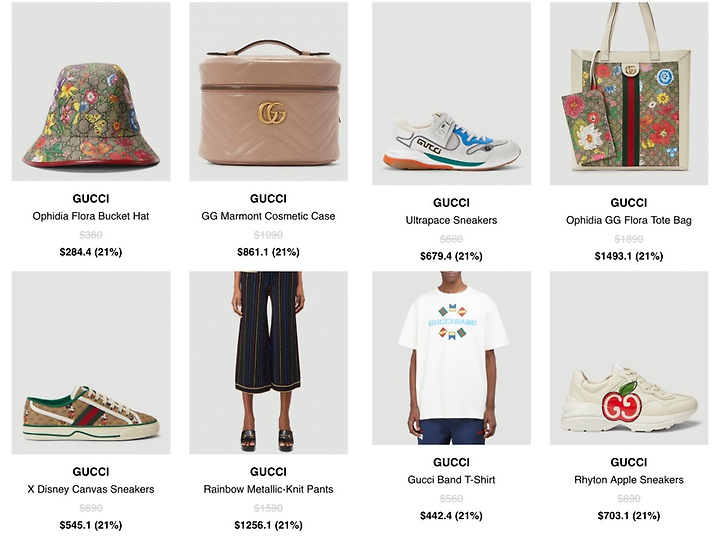Open the Ophidia GG Flora Tote Bag picture
Viewport: 720px width, 537px height.
pos(629,93)
